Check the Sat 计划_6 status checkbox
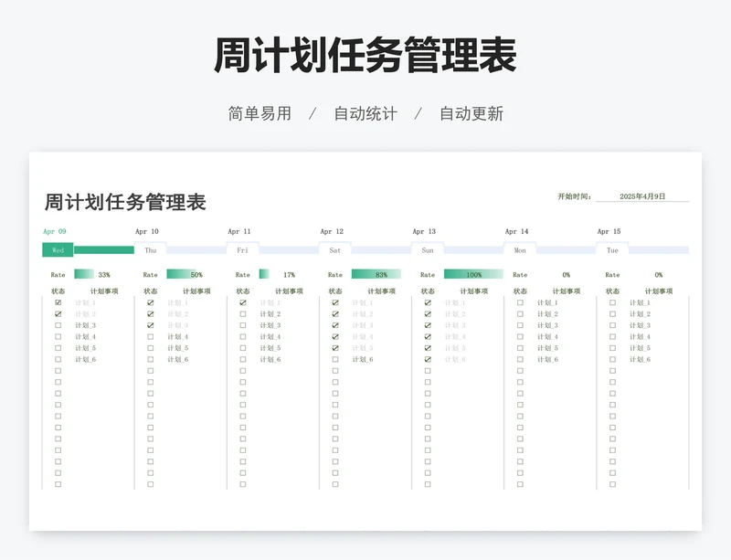The image size is (731, 560). pyautogui.click(x=335, y=360)
